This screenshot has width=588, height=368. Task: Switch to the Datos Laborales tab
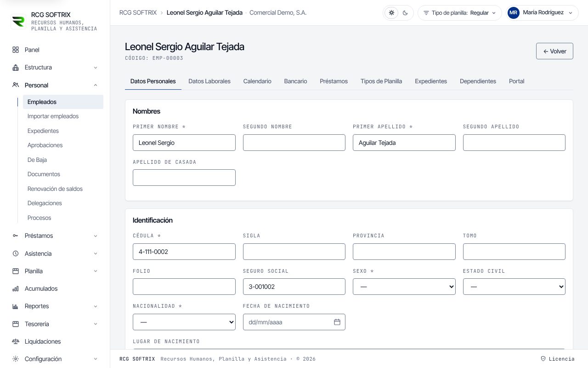(x=209, y=81)
